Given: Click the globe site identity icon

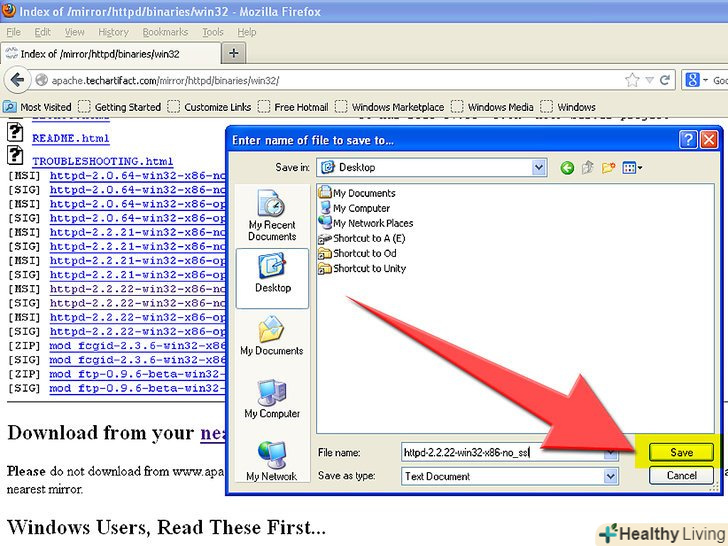Looking at the screenshot, I should pos(41,80).
